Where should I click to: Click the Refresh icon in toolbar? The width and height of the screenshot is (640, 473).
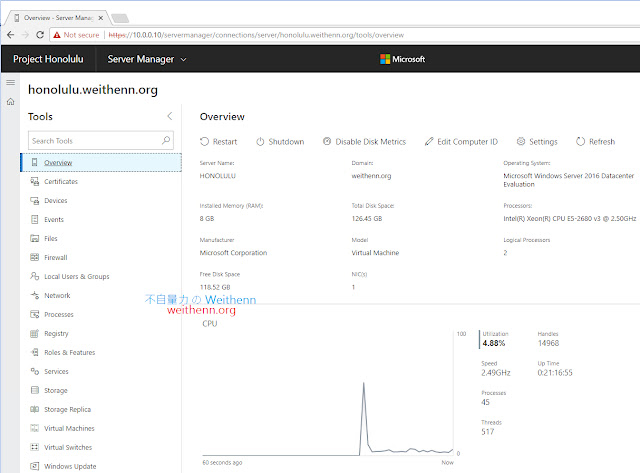click(581, 142)
